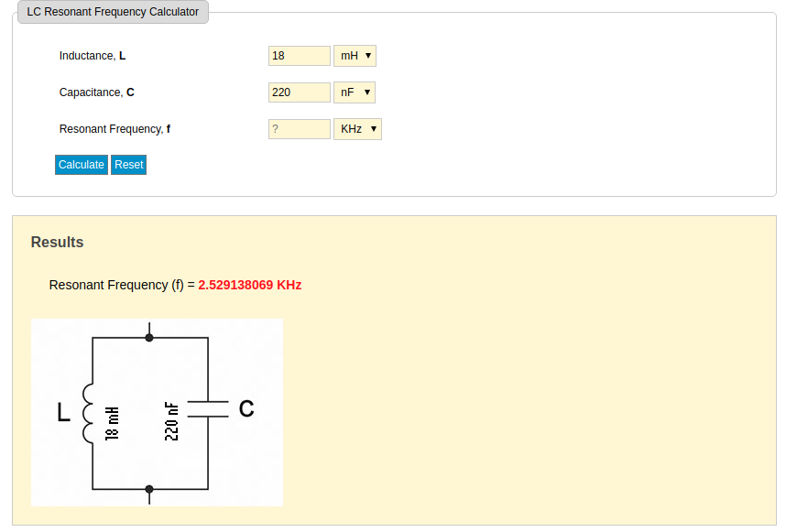786x532 pixels.
Task: Click the bottom terminal node of circuit
Action: (x=149, y=489)
